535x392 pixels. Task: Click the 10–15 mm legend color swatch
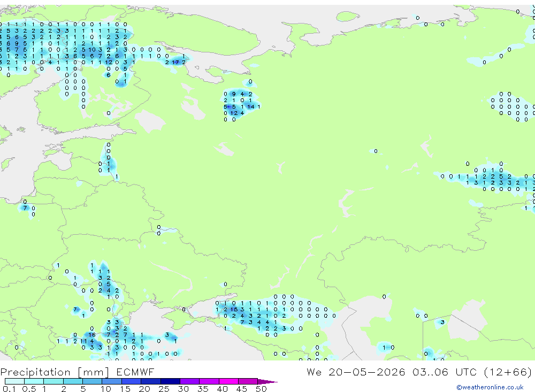point(112,381)
